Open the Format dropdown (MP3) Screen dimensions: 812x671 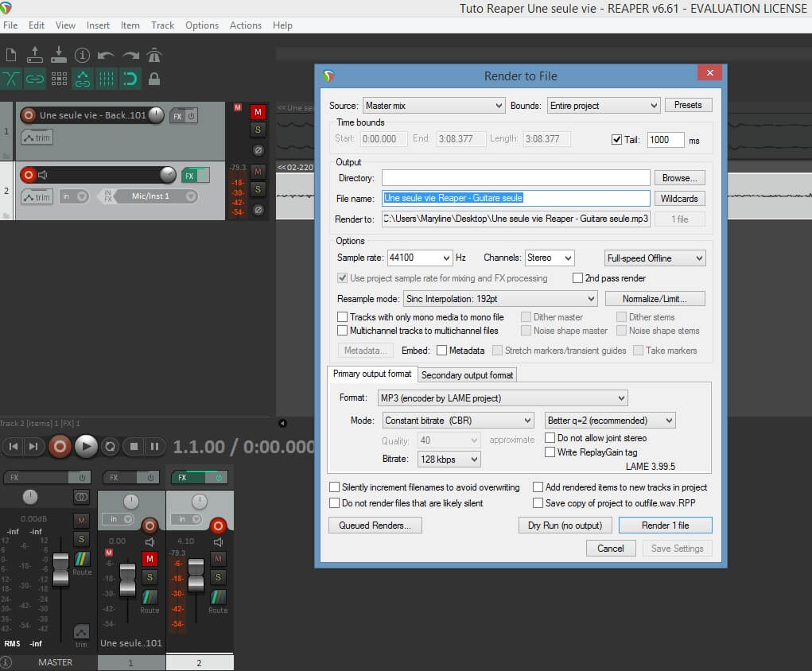tap(503, 398)
